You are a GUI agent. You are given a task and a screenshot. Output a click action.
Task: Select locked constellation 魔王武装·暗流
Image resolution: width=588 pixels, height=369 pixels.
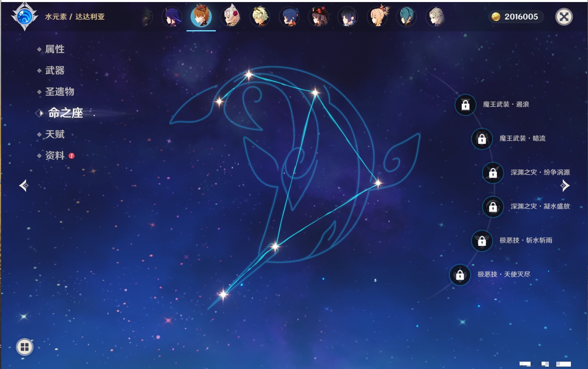click(x=482, y=139)
